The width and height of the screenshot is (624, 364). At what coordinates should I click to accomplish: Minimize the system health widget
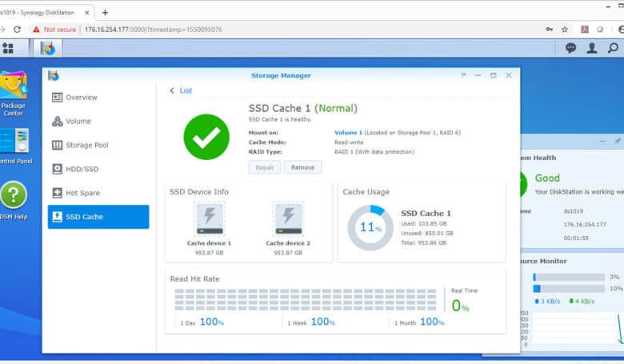tap(602, 142)
